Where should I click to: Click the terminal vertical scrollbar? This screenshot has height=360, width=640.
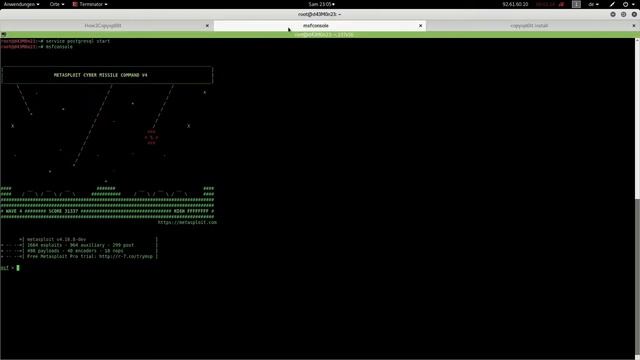[x=638, y=198]
